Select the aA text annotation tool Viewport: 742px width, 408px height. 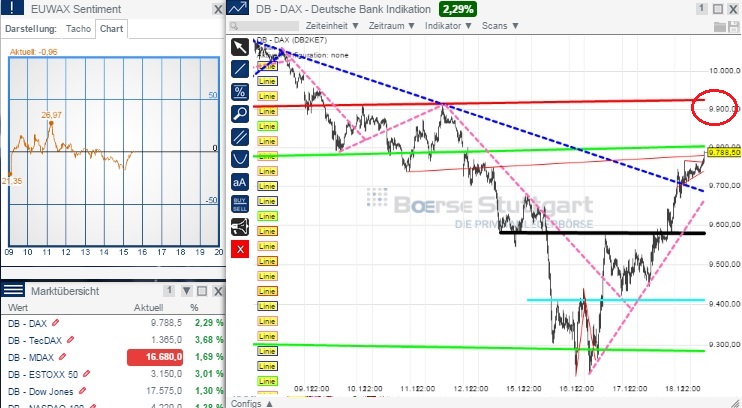tap(240, 182)
